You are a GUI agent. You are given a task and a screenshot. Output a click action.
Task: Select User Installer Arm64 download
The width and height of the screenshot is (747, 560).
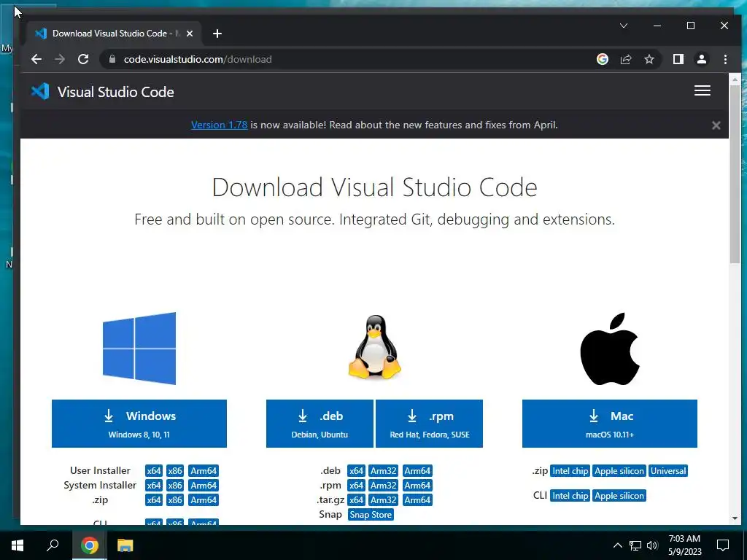(204, 470)
